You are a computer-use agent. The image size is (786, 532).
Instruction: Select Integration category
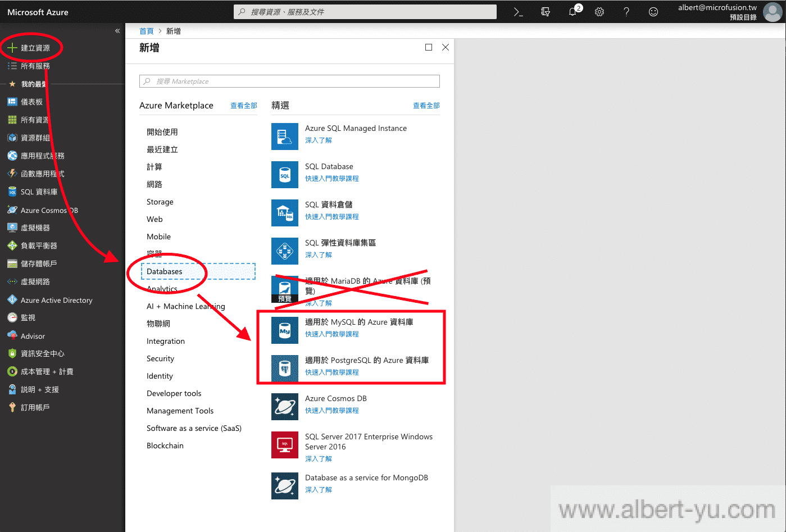click(166, 341)
